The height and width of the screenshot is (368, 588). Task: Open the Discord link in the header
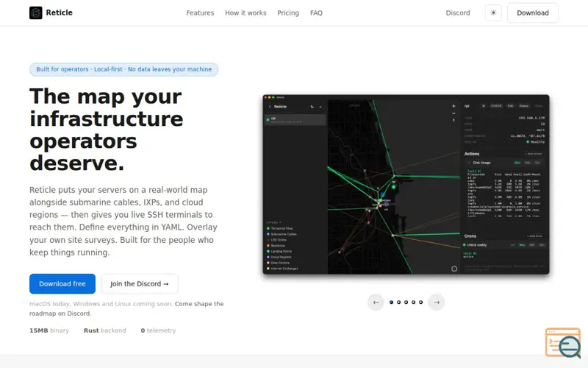pos(458,13)
